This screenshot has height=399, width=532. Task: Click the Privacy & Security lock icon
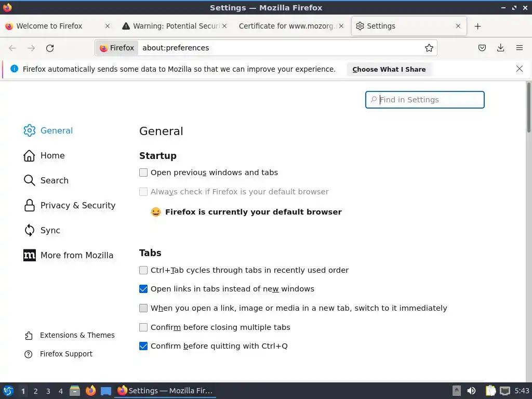pyautogui.click(x=29, y=205)
